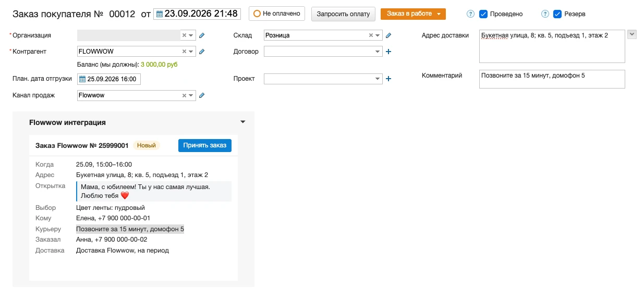Viewport: 644px width, 301px height.
Task: Open the Контрагент dropdown arrow
Action: pyautogui.click(x=191, y=52)
